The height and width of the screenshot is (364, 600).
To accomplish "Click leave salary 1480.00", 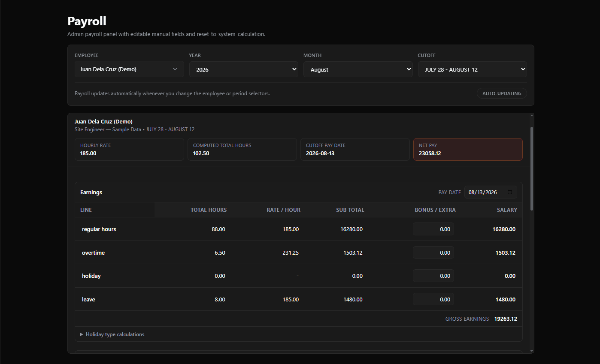I will (506, 299).
